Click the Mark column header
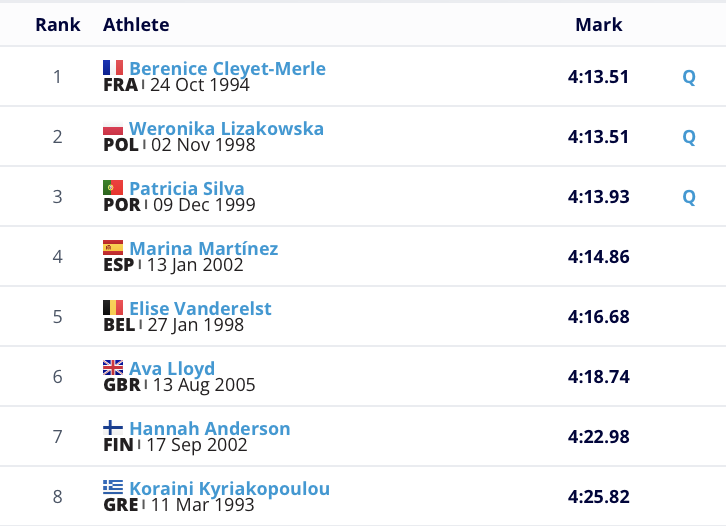Viewport: 726px width, 526px height. 598,25
